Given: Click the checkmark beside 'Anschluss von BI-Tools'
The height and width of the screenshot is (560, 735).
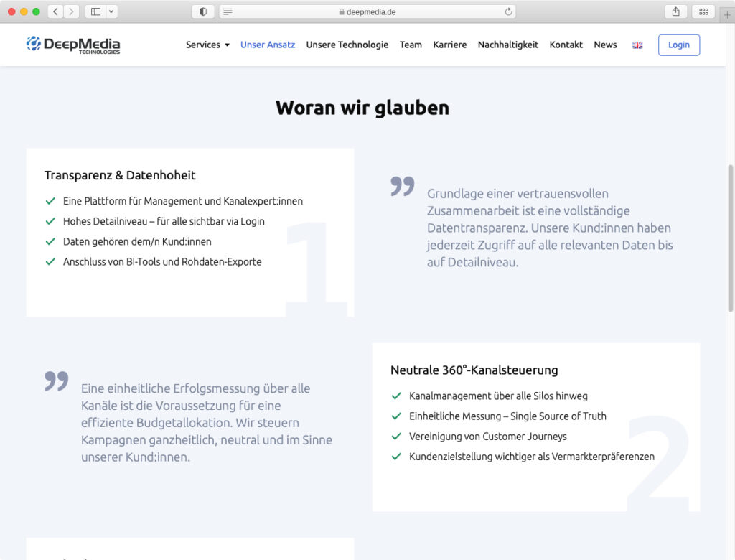Looking at the screenshot, I should (50, 262).
